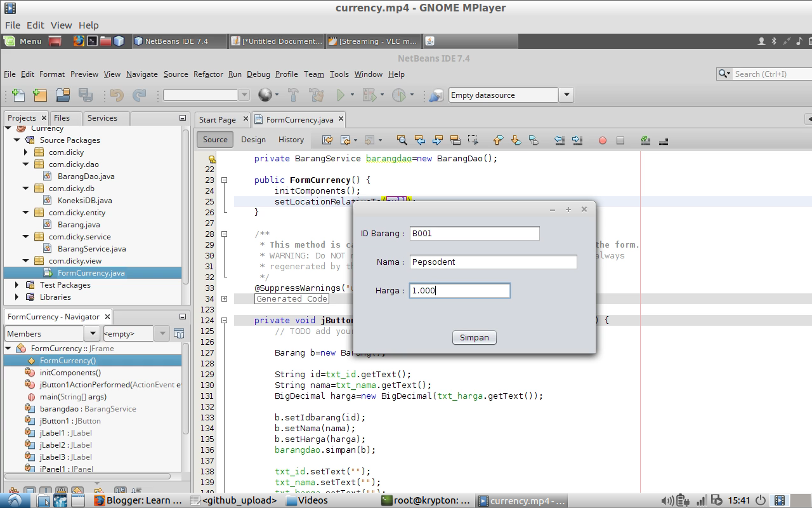Build the project using the hammer icon
Screen dimensions: 812x508
pyautogui.click(x=293, y=95)
